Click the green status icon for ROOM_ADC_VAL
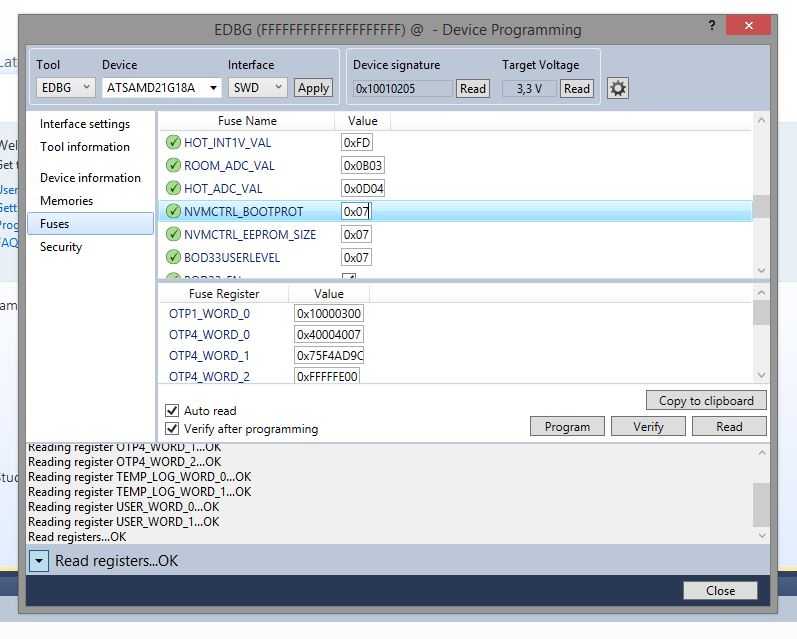This screenshot has height=639, width=797. coord(173,166)
